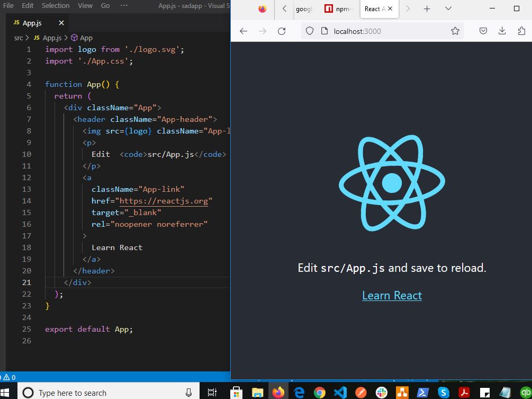Open the Selection menu in VS Code

[56, 6]
